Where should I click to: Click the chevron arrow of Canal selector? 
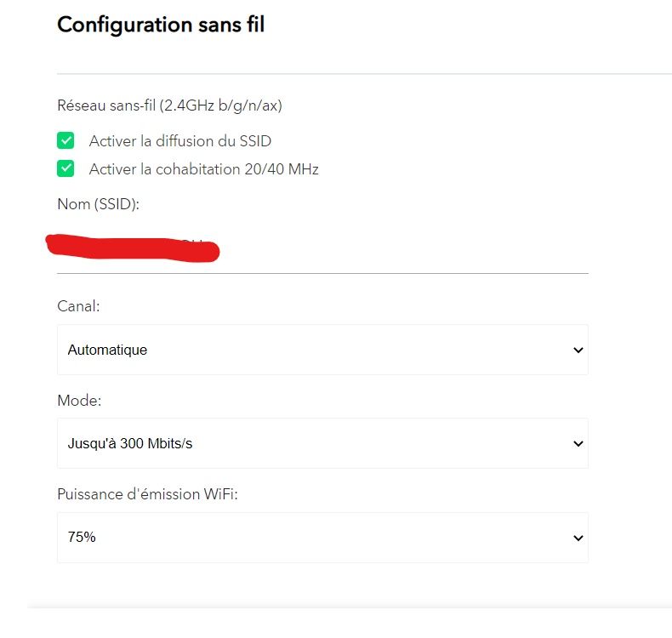coord(578,350)
